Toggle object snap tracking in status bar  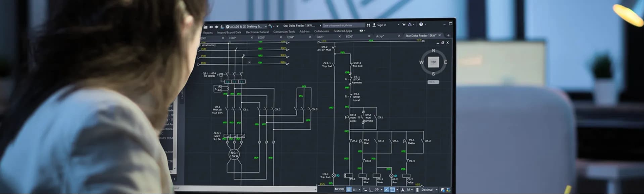point(387,190)
